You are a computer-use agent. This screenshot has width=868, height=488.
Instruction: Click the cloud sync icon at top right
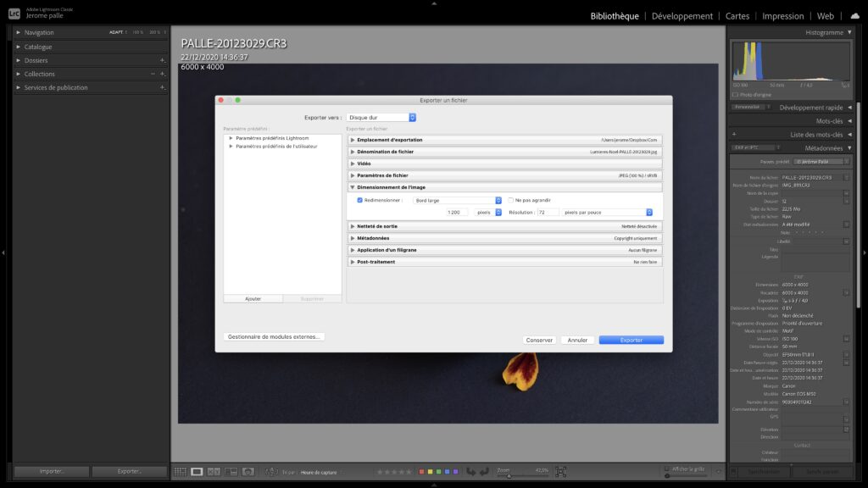click(854, 15)
